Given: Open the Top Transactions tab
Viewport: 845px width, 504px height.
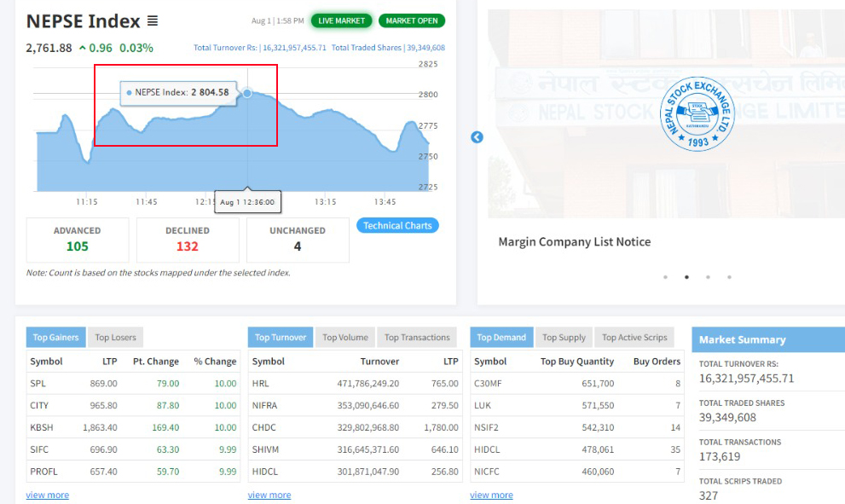Looking at the screenshot, I should [x=417, y=338].
